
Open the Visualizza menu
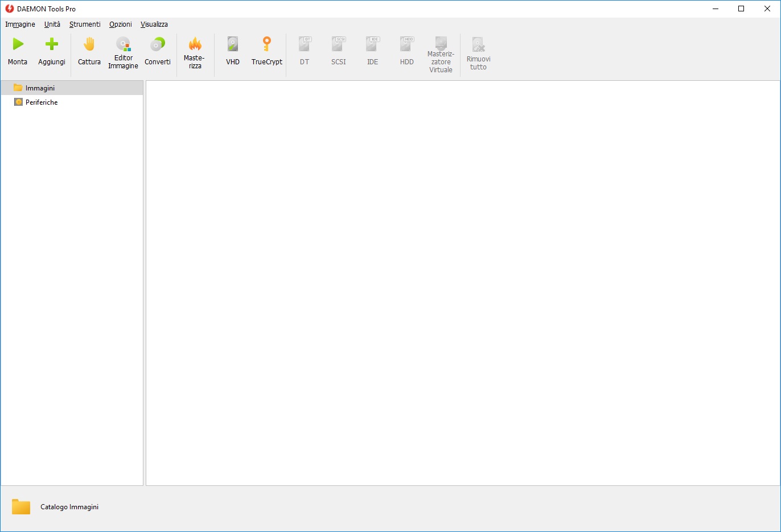(154, 24)
